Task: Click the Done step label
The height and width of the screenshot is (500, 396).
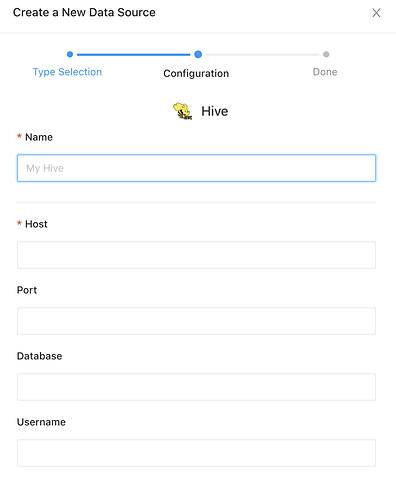Action: [325, 72]
